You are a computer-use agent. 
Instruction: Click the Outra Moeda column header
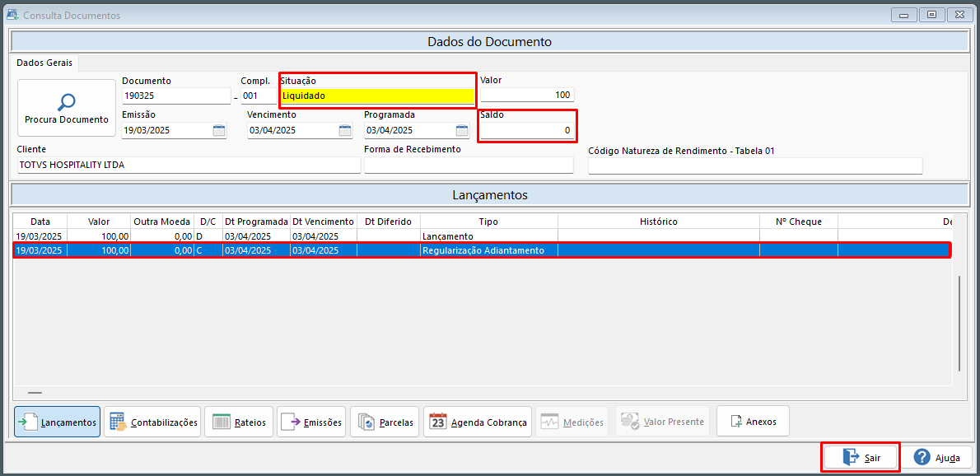click(x=162, y=222)
